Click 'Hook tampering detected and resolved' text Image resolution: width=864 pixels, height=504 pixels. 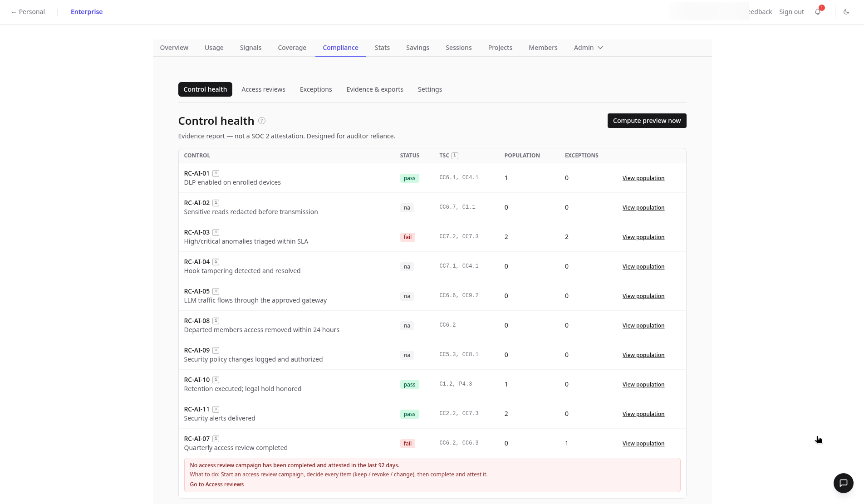coord(242,271)
